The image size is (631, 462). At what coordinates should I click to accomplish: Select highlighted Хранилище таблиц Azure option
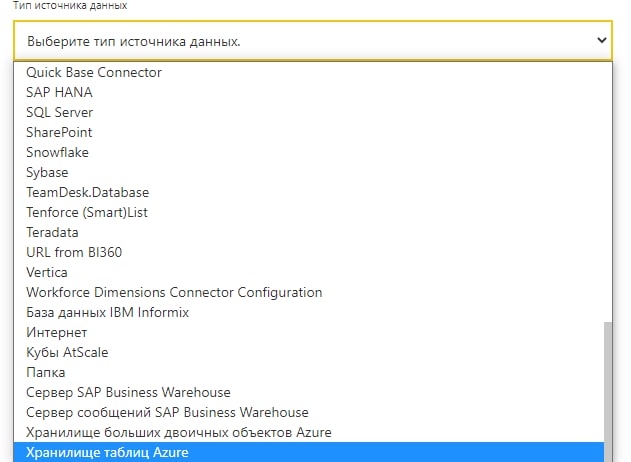[x=309, y=452]
